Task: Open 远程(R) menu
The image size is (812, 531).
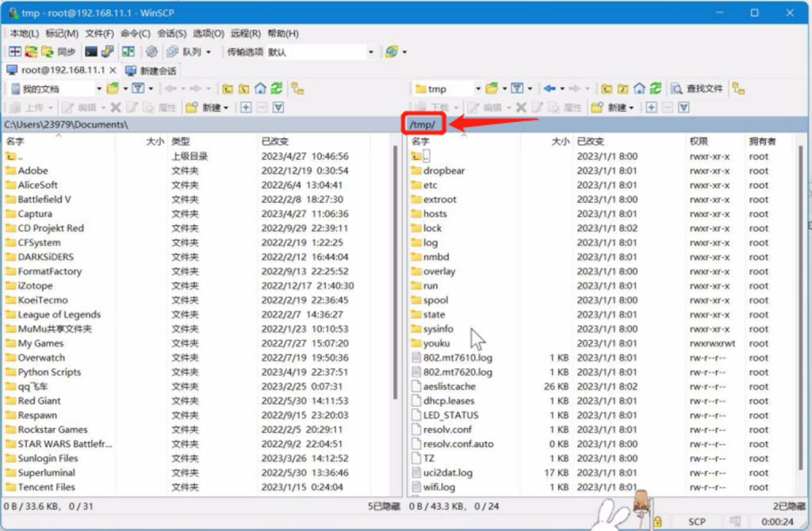Action: pos(246,33)
